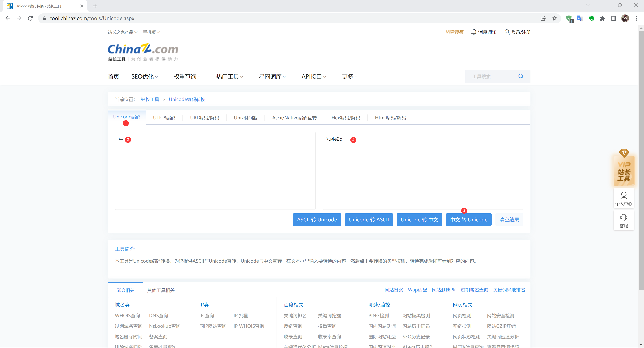Click the Unicode 转 中文 button
Image resolution: width=644 pixels, height=348 pixels.
[x=419, y=219]
